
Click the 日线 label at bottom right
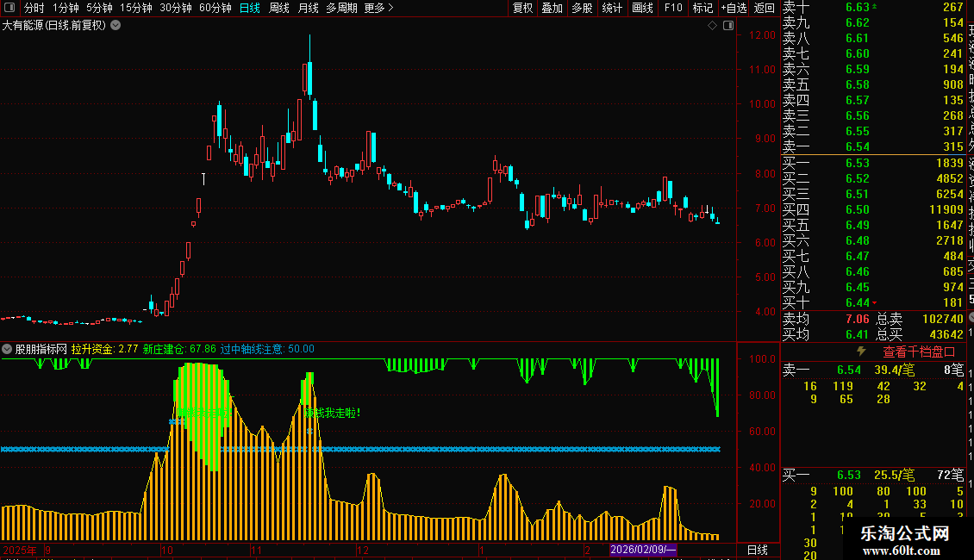757,550
